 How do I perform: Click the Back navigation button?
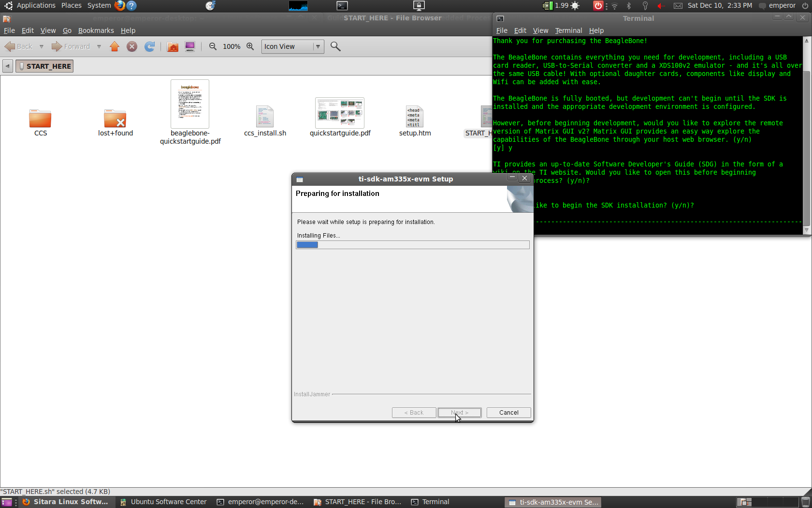pyautogui.click(x=19, y=46)
